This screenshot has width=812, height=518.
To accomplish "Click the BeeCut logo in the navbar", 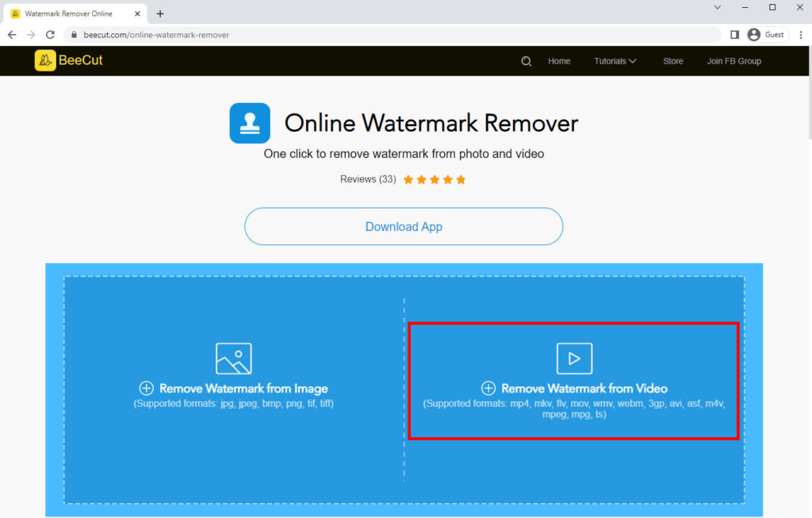I will tap(68, 60).
